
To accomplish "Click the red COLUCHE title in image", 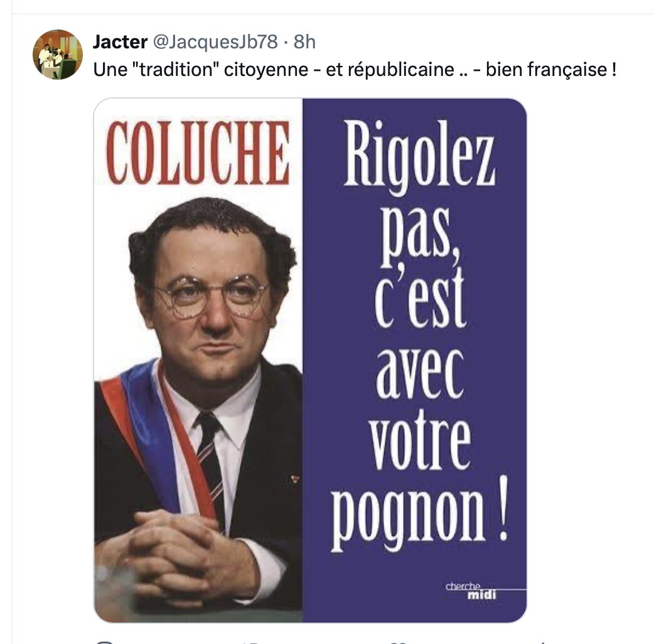I will (x=198, y=153).
